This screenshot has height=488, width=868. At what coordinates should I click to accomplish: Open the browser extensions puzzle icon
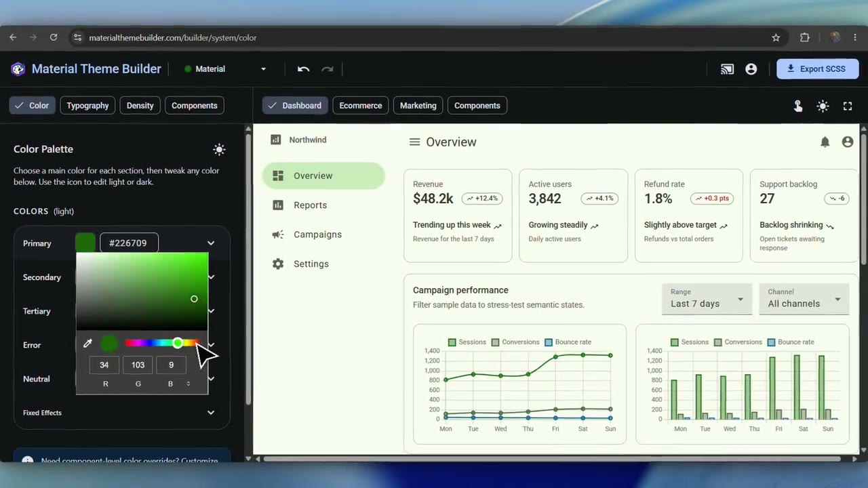(805, 37)
